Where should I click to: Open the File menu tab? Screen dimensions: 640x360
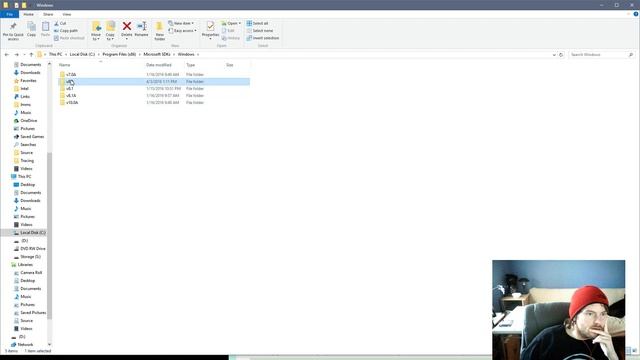pyautogui.click(x=9, y=14)
